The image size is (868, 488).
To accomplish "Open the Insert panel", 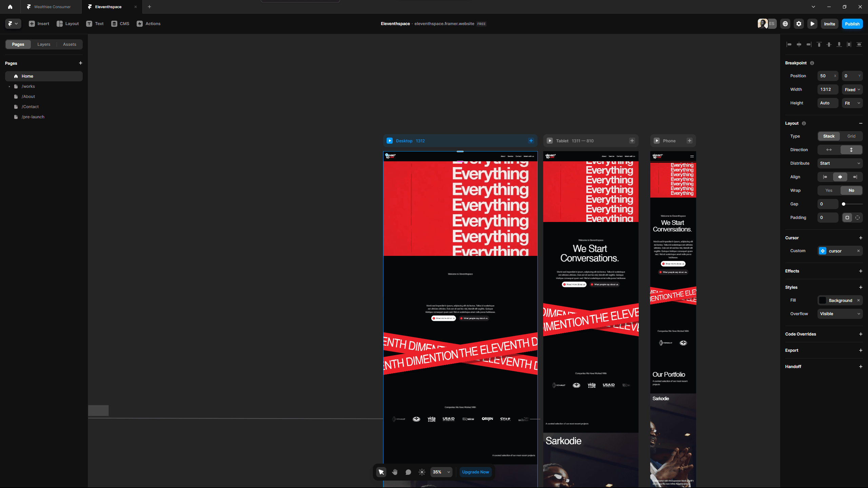I will [39, 24].
